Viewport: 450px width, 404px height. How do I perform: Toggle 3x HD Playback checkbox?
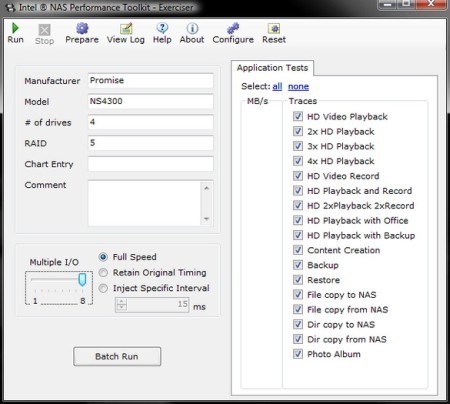click(298, 146)
